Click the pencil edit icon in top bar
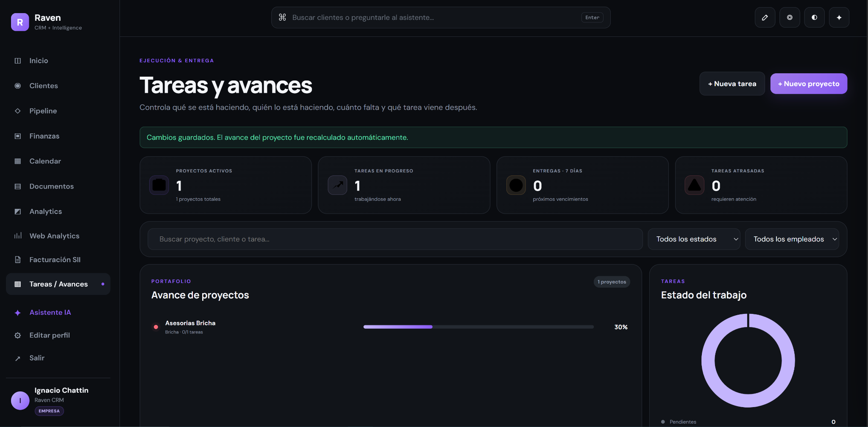The height and width of the screenshot is (427, 868). [x=765, y=17]
